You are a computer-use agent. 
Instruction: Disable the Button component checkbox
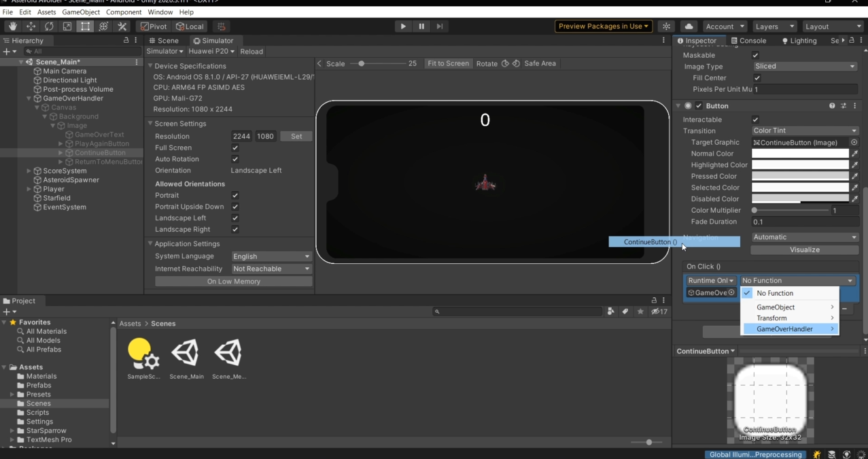click(x=699, y=106)
